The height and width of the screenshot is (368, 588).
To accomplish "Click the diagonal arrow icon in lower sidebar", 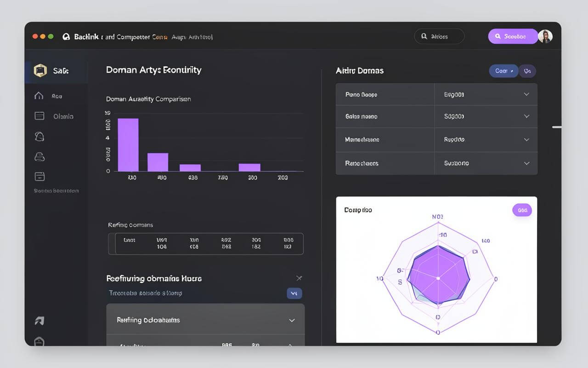I will click(40, 321).
